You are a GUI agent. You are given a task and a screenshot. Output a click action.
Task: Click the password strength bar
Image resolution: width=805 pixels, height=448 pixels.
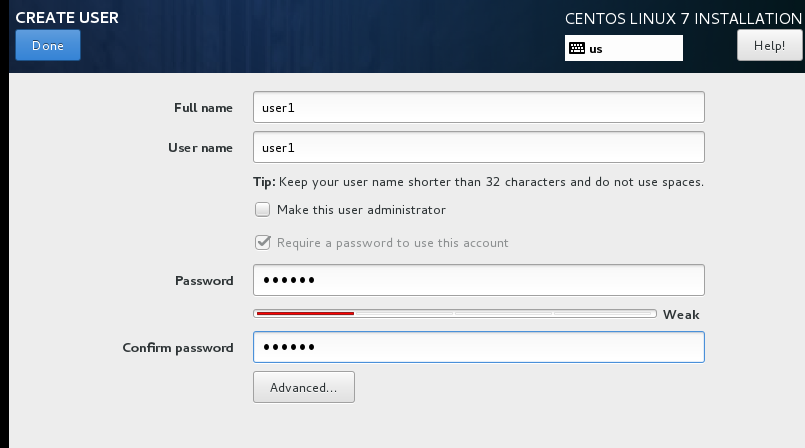point(454,314)
